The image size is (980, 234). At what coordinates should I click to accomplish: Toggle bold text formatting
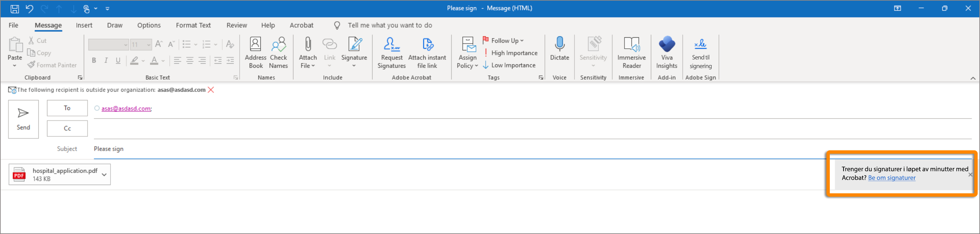point(94,60)
